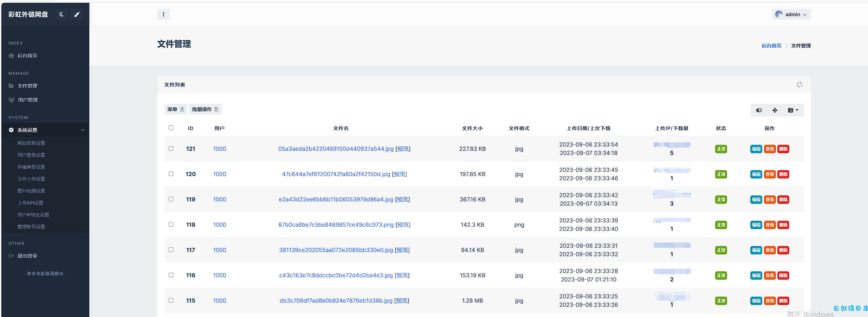Open 上传API设置 submenu item
868x317 pixels.
coord(31,203)
